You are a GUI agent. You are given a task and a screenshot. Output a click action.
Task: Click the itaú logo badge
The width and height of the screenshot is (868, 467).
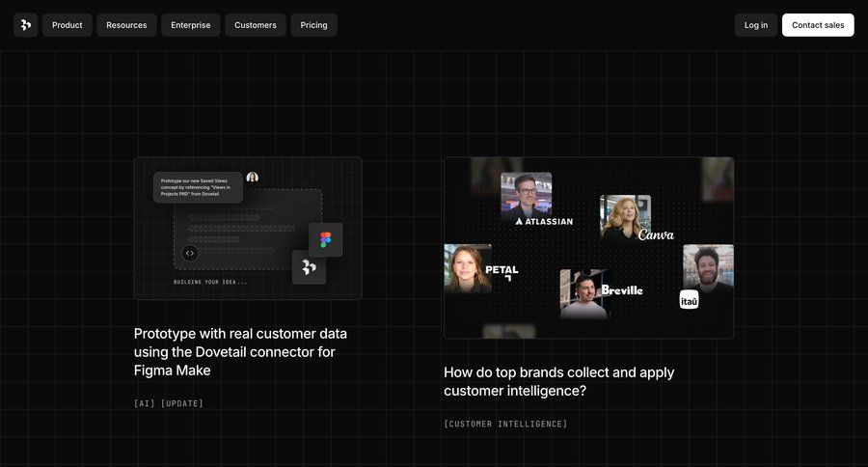[x=690, y=300]
